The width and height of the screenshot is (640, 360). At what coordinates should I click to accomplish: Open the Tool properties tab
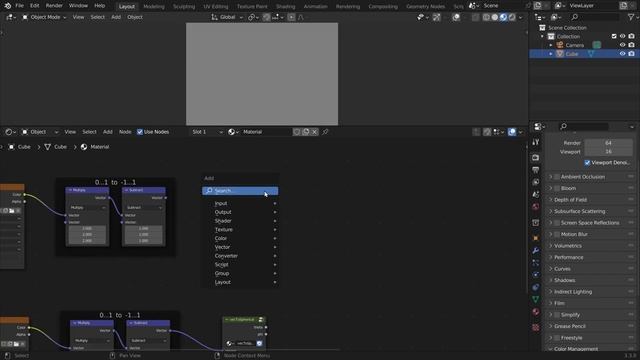(x=536, y=142)
